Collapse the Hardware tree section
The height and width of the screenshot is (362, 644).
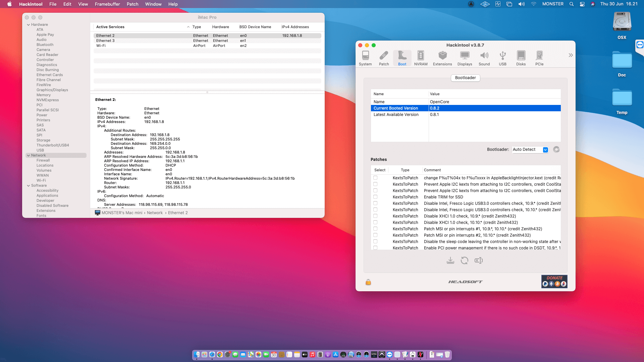point(29,25)
